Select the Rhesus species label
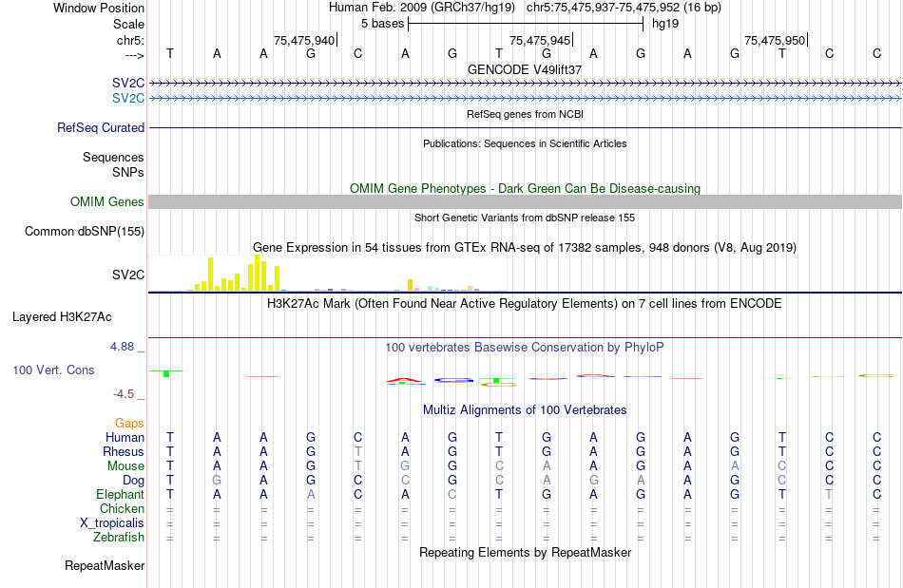The height and width of the screenshot is (588, 903). (124, 451)
